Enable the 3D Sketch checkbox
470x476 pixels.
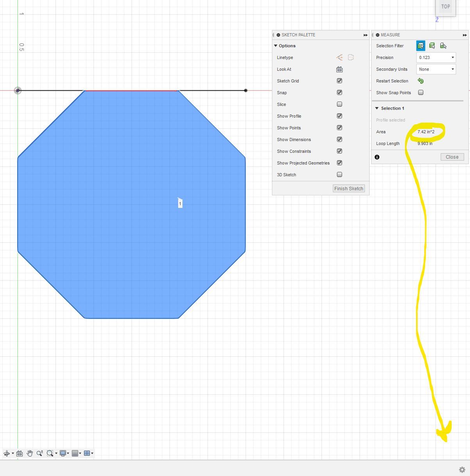click(340, 175)
